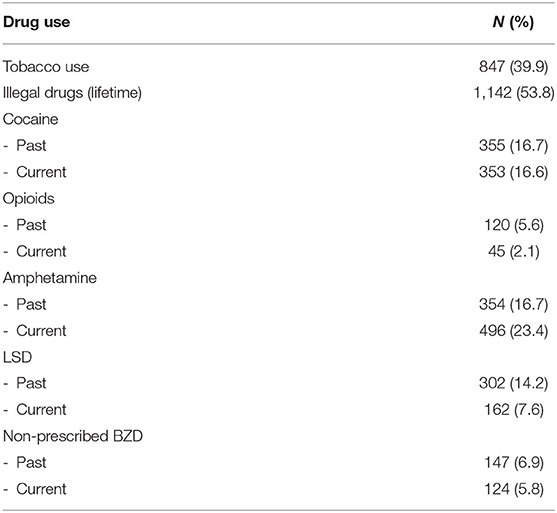Select the Non-prescribed BZD heading

72,436
